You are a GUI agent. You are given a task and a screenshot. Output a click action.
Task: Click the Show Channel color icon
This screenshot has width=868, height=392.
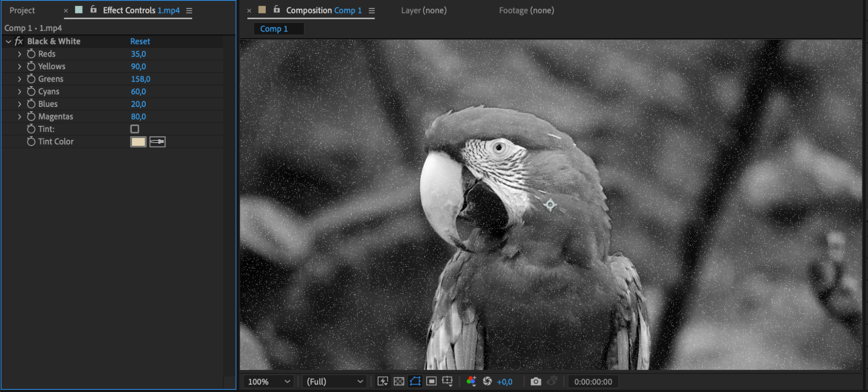471,381
